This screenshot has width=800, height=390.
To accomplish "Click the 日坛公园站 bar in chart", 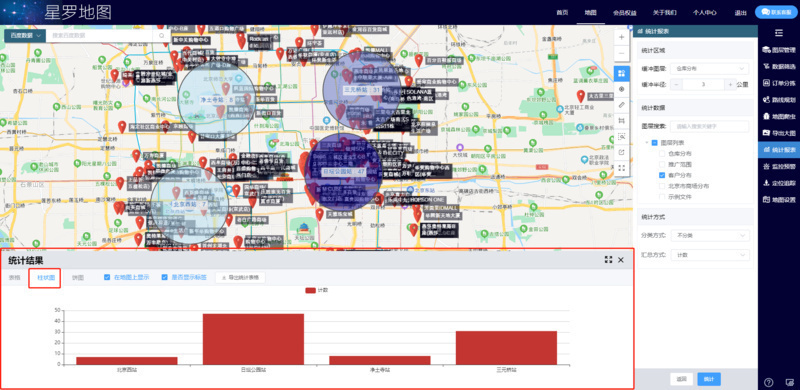I will [x=253, y=339].
